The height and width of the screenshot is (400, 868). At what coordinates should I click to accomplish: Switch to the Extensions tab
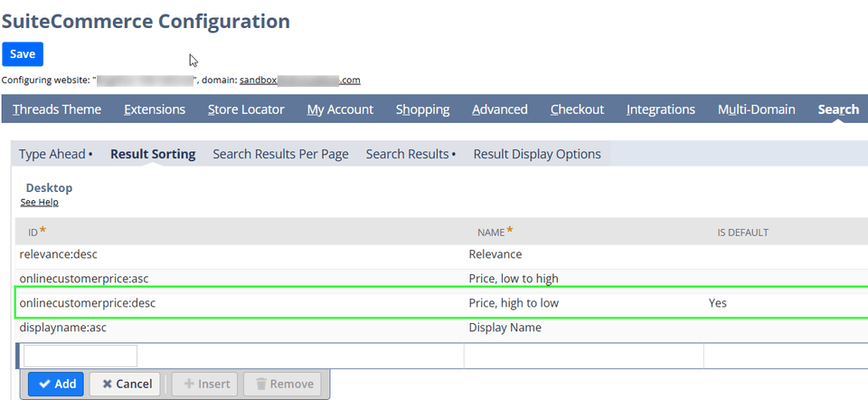click(x=155, y=110)
